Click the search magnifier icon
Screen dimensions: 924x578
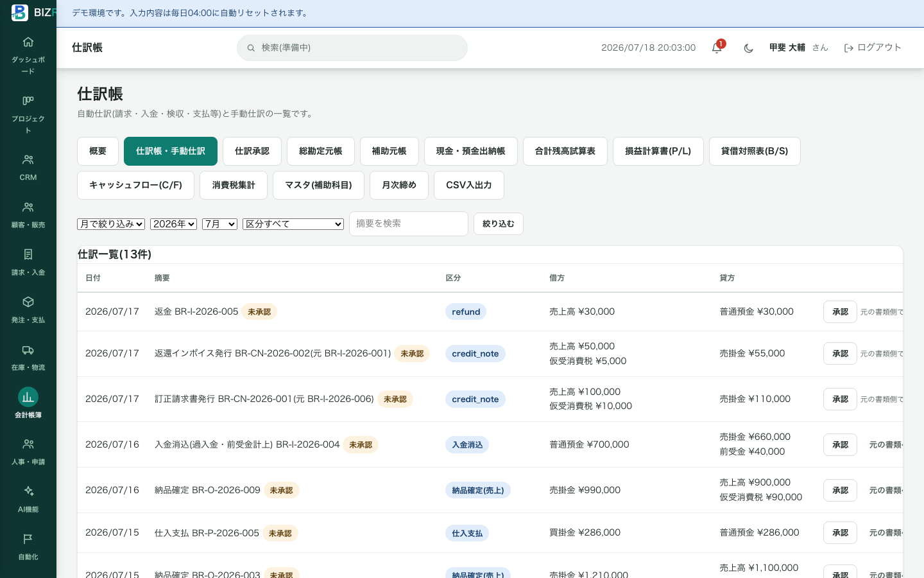click(251, 48)
